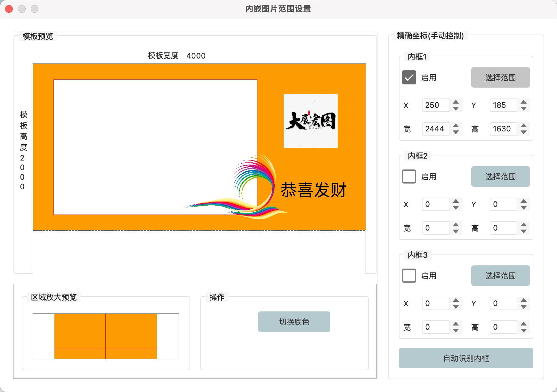Click the 大展宏图 calligraphy image in preview
This screenshot has width=557, height=392.
(x=311, y=121)
